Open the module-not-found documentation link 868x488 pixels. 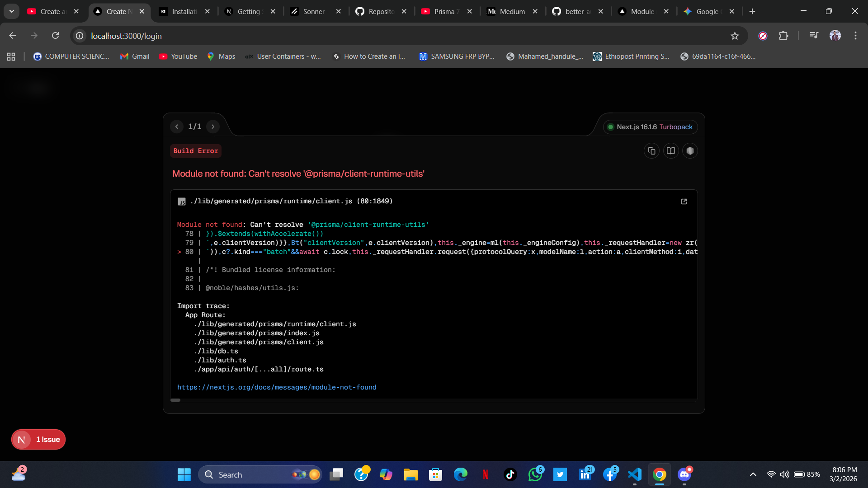click(x=277, y=387)
